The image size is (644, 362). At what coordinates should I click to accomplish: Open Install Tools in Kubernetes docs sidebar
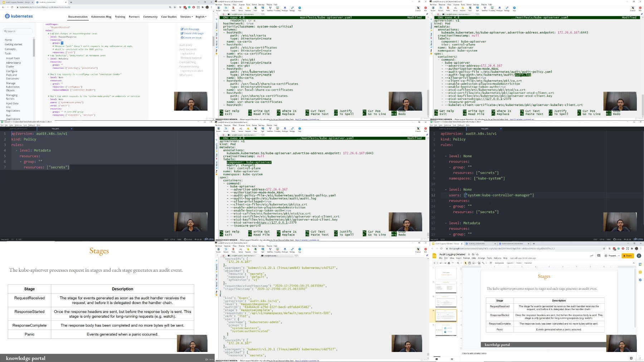point(13,58)
